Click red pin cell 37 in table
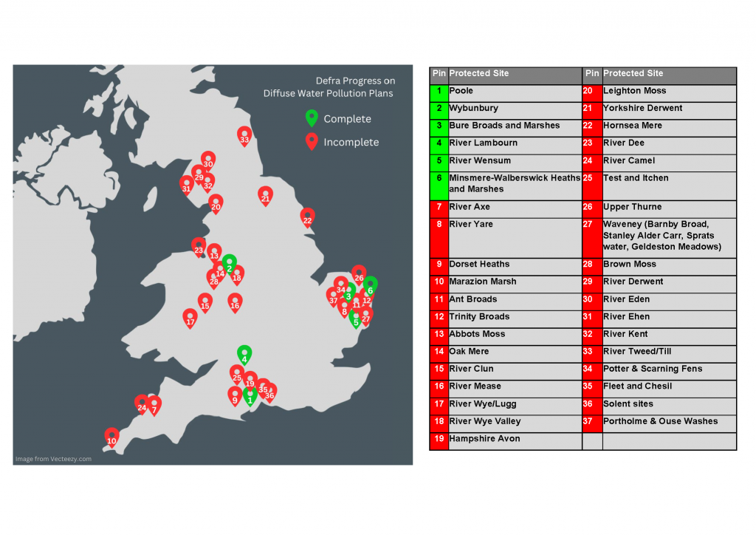The width and height of the screenshot is (756, 535). coord(592,421)
